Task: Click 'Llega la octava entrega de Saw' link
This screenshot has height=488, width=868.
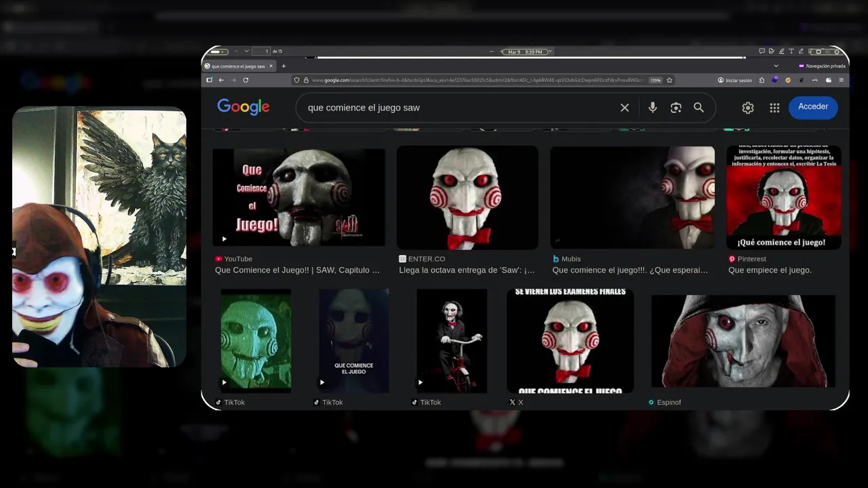Action: [467, 270]
